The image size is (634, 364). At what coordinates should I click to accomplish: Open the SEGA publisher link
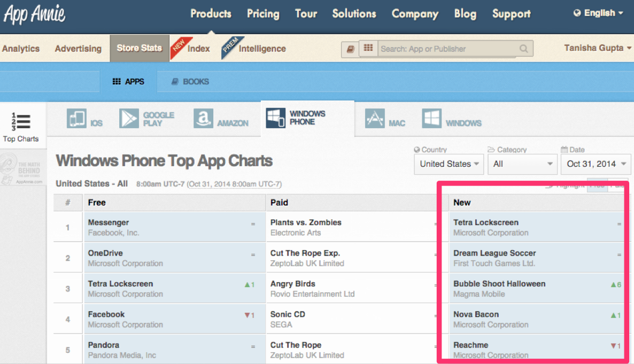pos(281,325)
